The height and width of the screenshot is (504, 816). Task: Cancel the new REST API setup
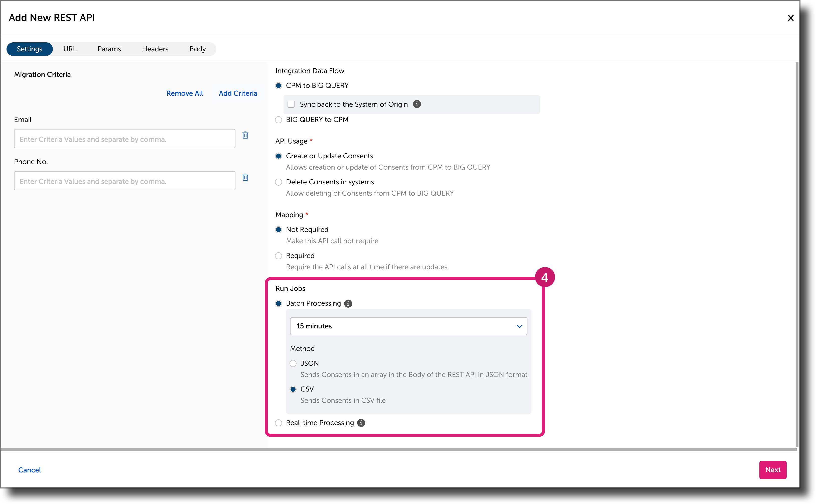[x=29, y=470]
